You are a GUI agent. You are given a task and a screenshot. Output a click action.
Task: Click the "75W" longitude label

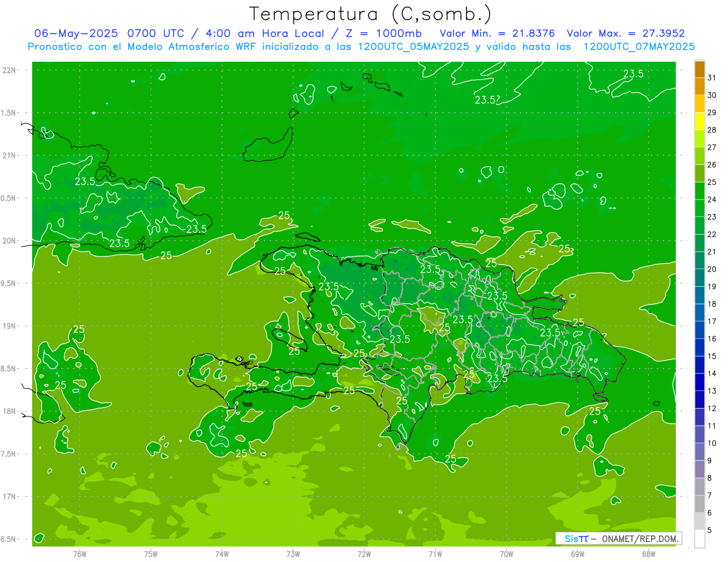coord(151,554)
